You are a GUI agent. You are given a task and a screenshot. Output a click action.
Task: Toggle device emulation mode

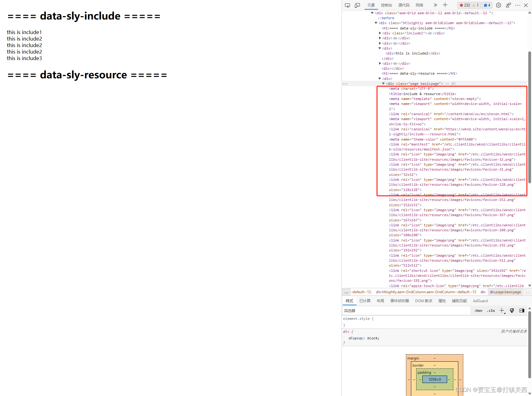click(357, 5)
